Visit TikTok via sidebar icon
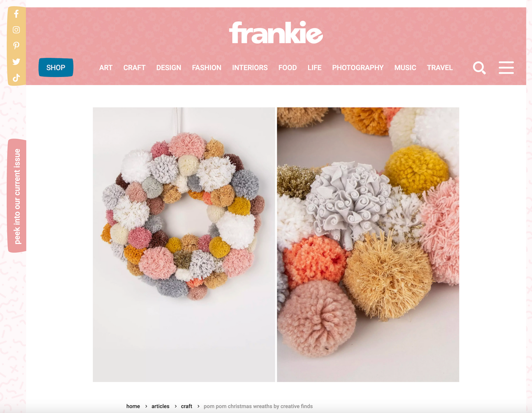 click(16, 78)
